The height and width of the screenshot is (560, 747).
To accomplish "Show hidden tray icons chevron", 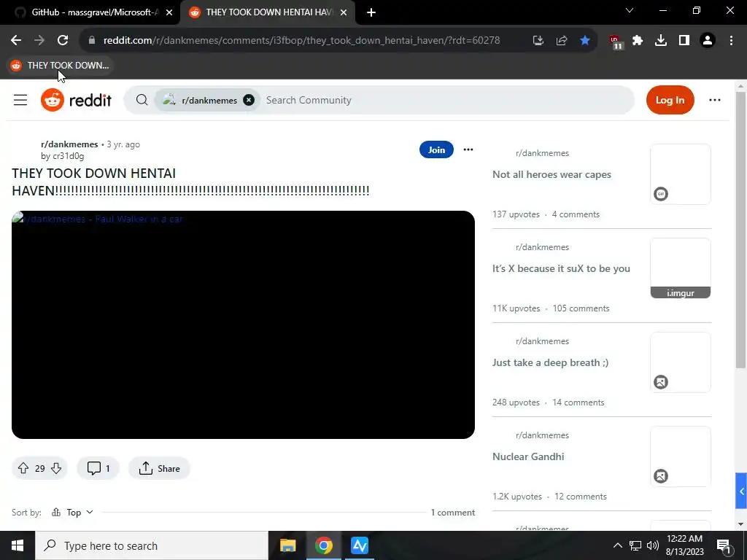I will [x=617, y=545].
